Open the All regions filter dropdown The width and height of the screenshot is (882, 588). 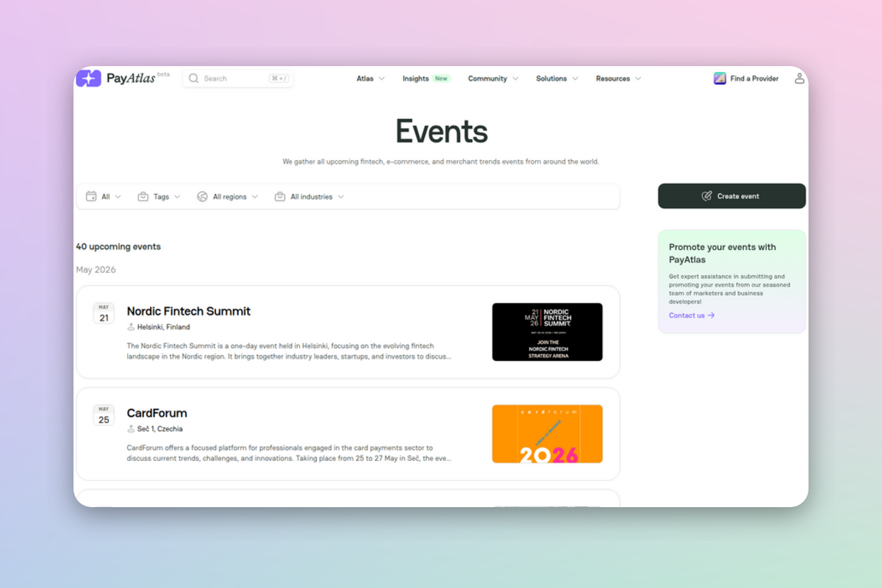point(228,196)
